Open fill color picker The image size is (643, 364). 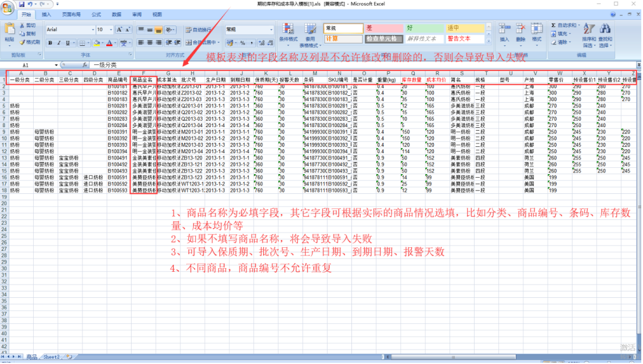[x=98, y=43]
